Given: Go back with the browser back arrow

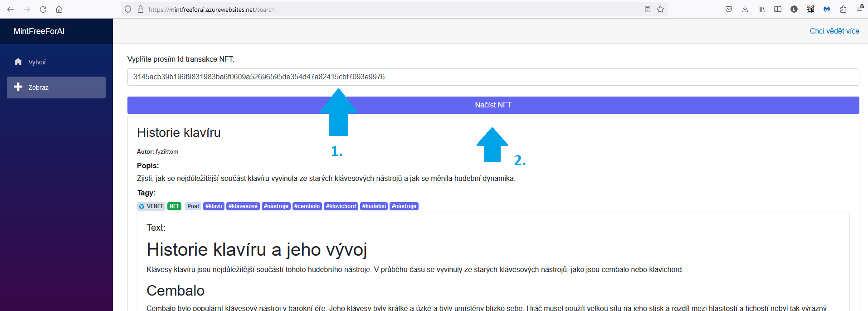Looking at the screenshot, I should point(10,9).
